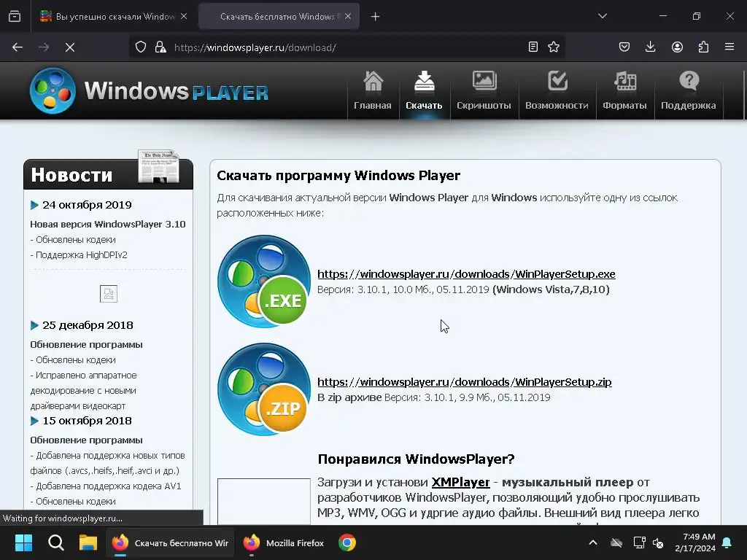This screenshot has width=747, height=560.
Task: Download via the WinPlayerSetup.zip link
Action: coord(465,382)
